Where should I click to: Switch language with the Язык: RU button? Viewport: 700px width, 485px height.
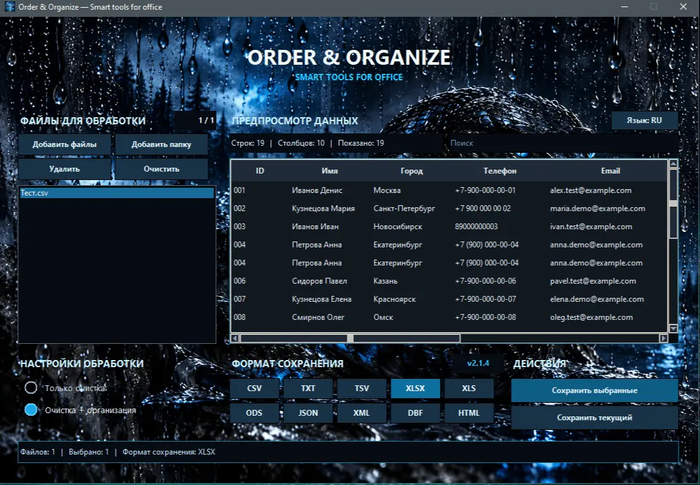644,120
